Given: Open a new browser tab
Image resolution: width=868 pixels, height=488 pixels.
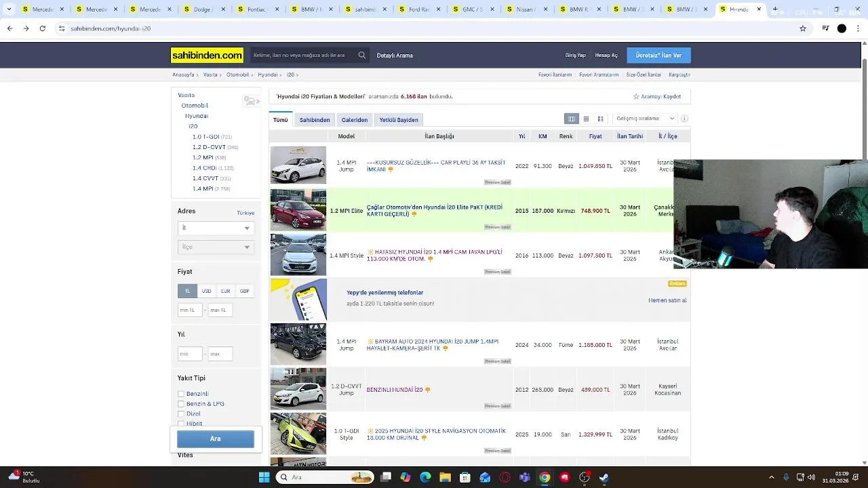Looking at the screenshot, I should (775, 9).
